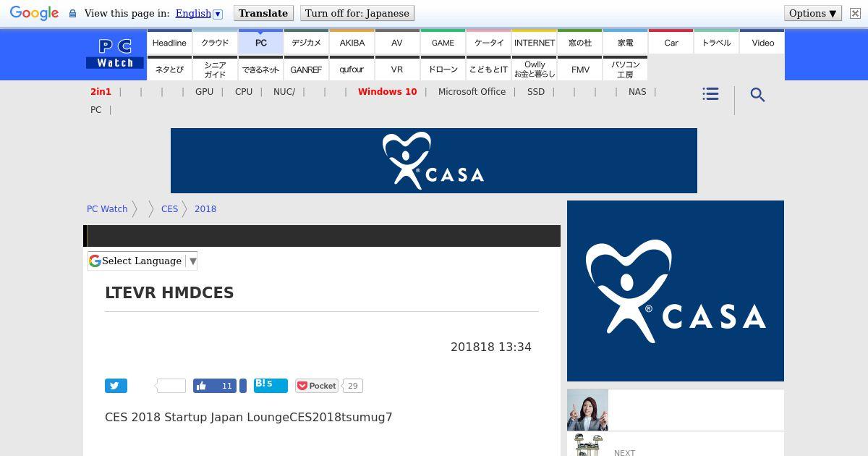Viewport: 868px width, 456px height.
Task: Open the クラウド tab
Action: (x=215, y=42)
